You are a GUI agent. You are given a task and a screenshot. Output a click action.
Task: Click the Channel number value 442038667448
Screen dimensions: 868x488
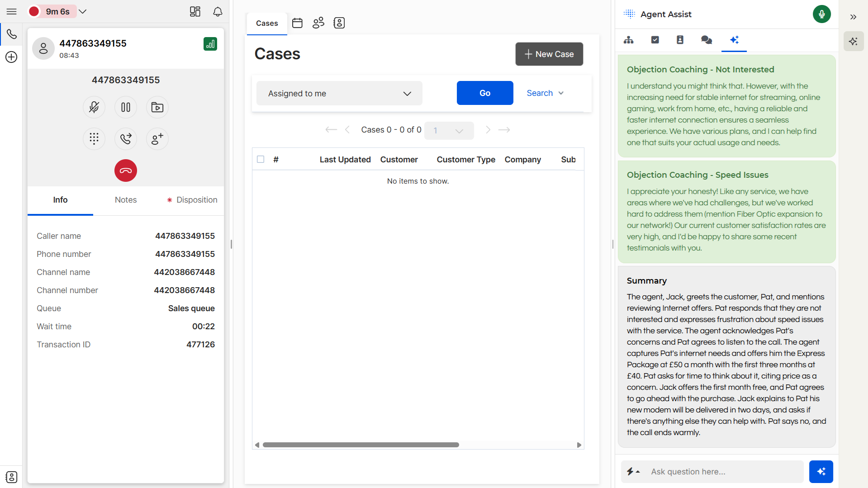tap(185, 290)
